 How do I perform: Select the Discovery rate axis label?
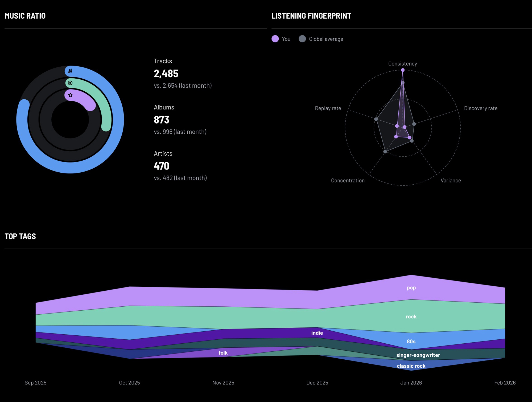click(480, 108)
